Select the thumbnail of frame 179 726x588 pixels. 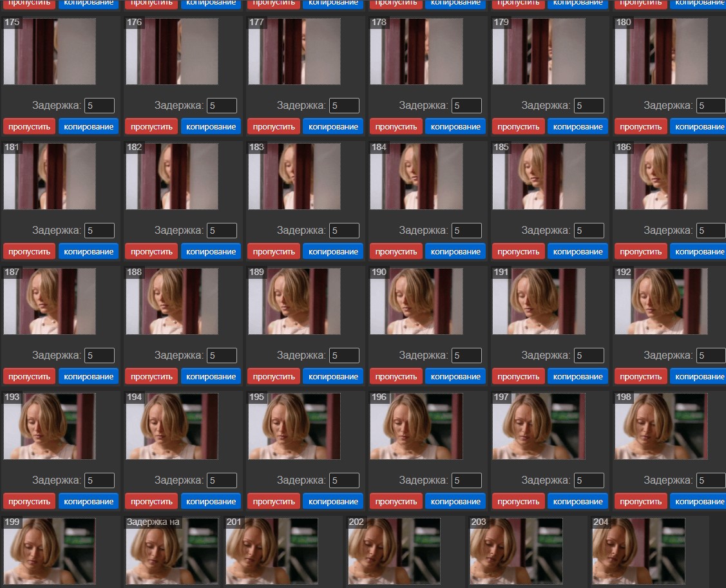[x=539, y=52]
